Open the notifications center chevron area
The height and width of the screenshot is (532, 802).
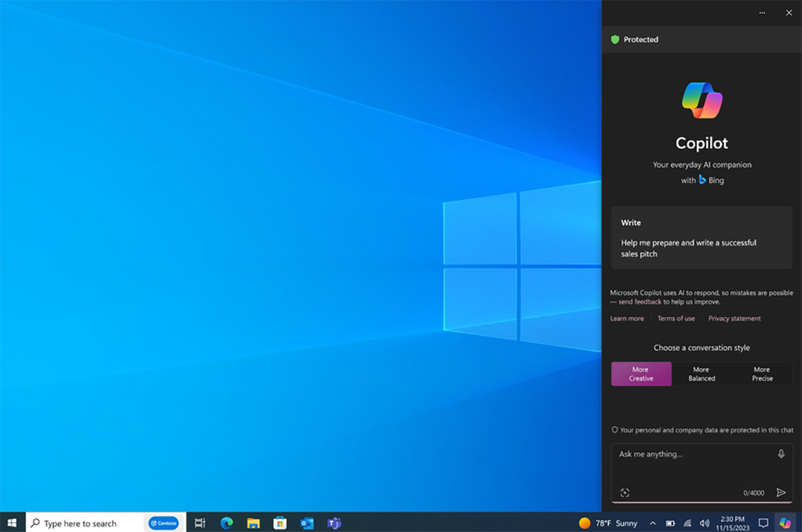pyautogui.click(x=763, y=523)
